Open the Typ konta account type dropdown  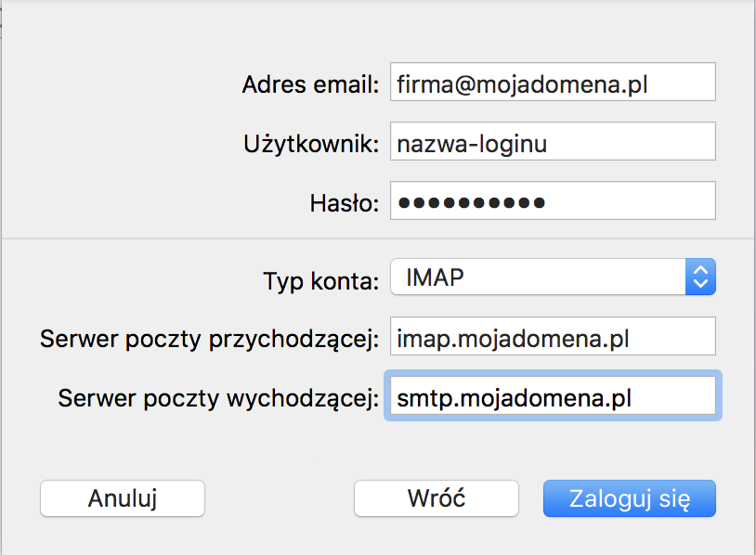point(553,277)
